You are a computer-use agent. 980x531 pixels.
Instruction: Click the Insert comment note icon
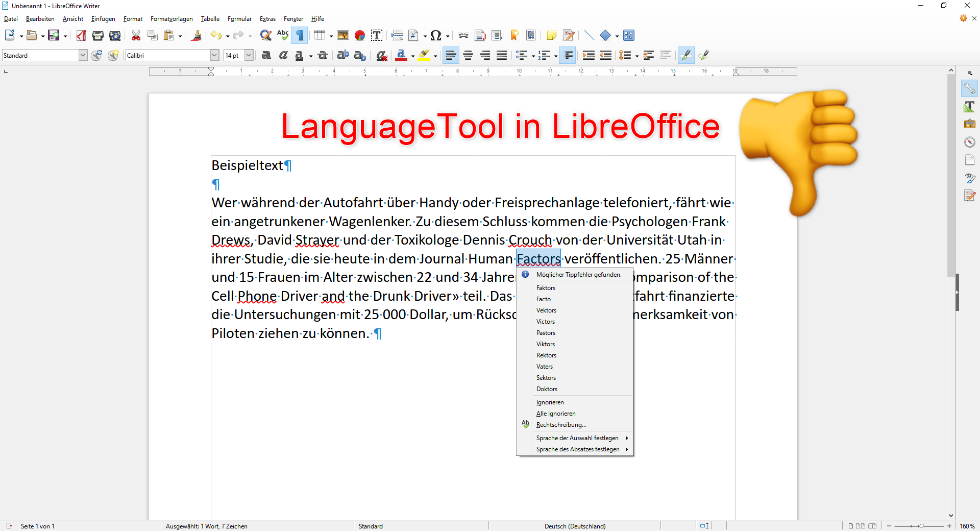[552, 35]
